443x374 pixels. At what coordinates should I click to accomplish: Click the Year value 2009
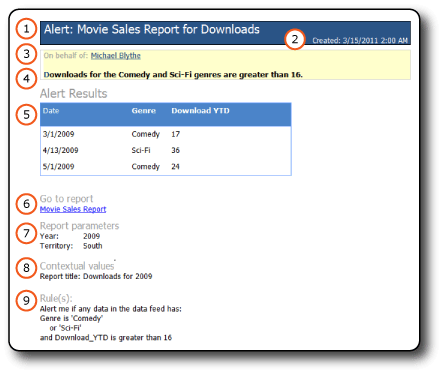coord(92,236)
